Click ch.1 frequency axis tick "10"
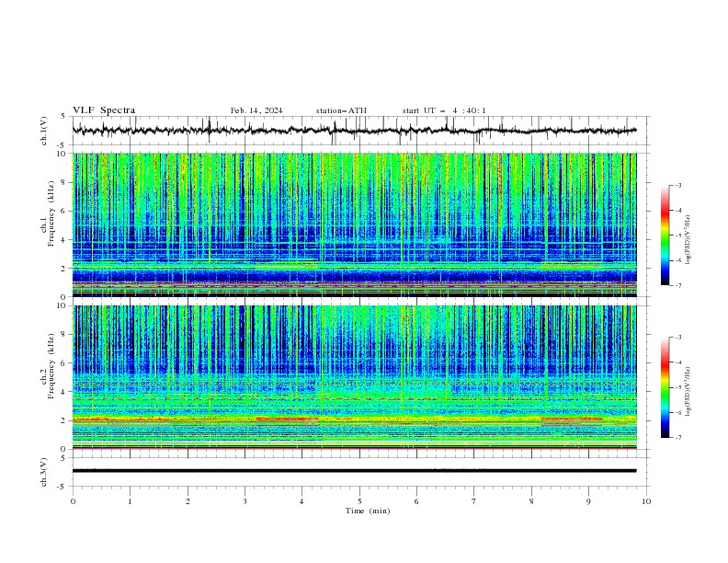Viewport: 728px width, 563px height. (x=63, y=154)
